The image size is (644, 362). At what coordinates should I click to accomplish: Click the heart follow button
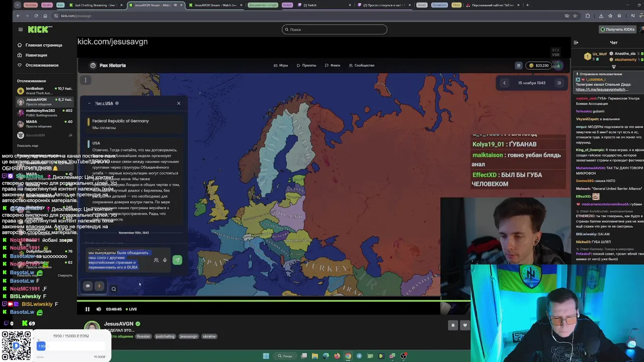tap(465, 325)
